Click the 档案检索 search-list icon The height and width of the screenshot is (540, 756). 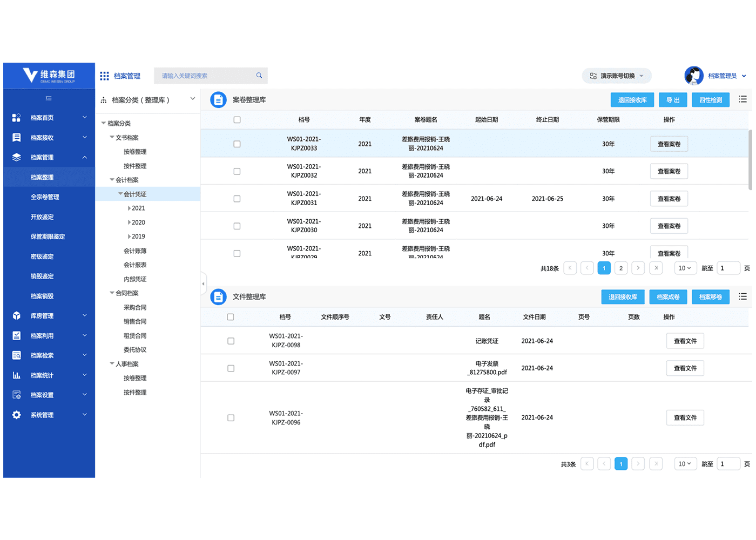(x=17, y=355)
